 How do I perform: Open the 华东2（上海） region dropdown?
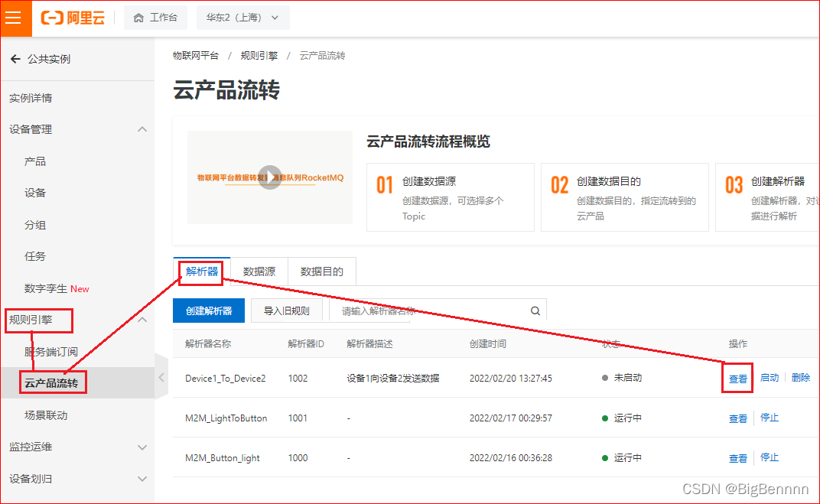(242, 18)
